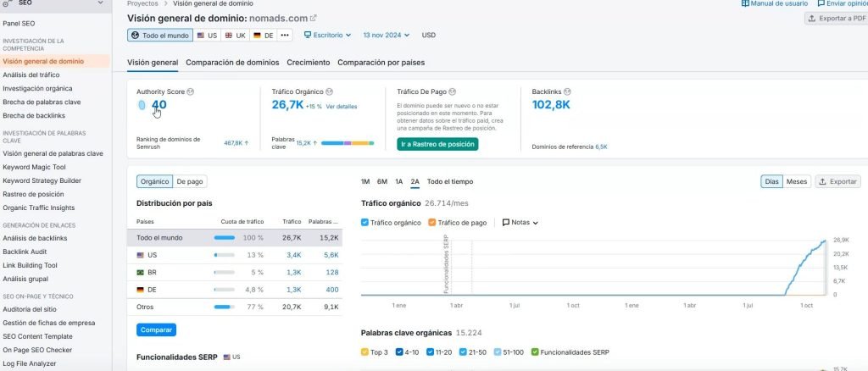868x371 pixels.
Task: Open Análisis del tráfico in sidebar
Action: click(31, 75)
